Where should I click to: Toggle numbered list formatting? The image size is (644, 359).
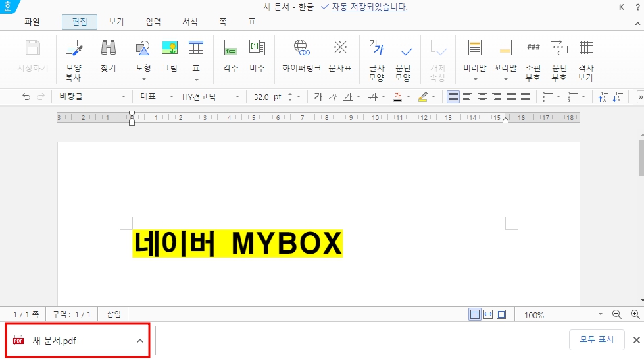[x=573, y=97]
